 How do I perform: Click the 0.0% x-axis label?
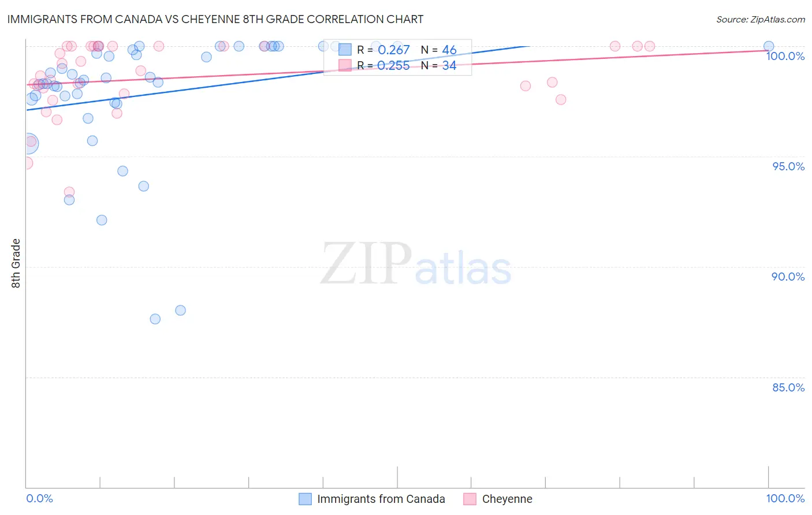pyautogui.click(x=39, y=498)
